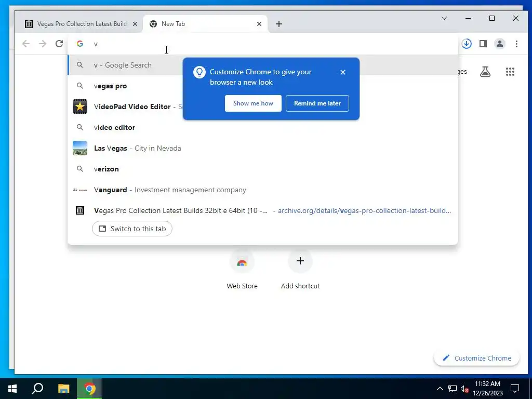Open Windows taskbar search

pyautogui.click(x=37, y=389)
